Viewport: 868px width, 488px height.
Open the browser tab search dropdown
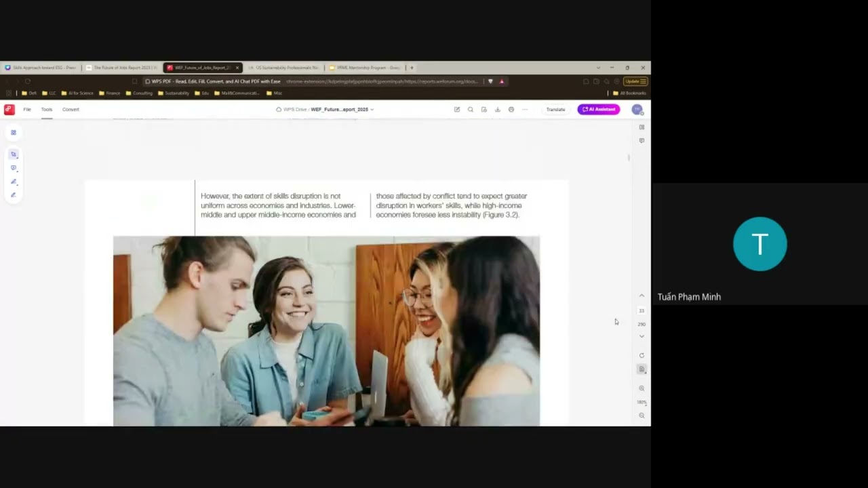click(598, 68)
